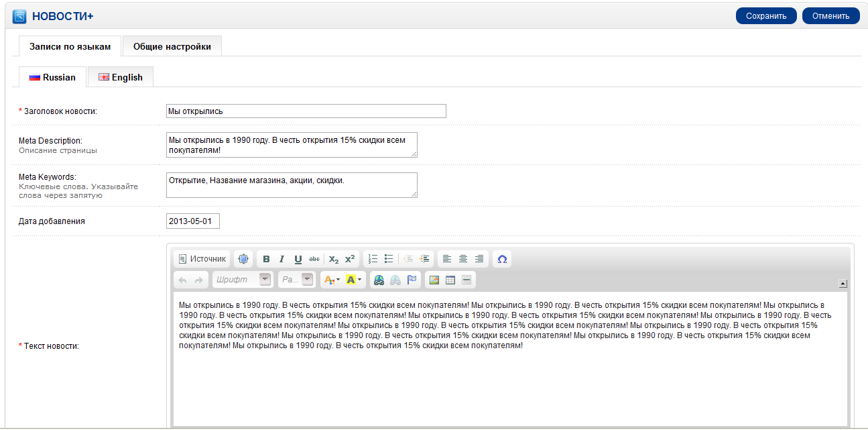Viewport: 868px width, 430px height.
Task: Insert special character (omega icon)
Action: click(502, 259)
